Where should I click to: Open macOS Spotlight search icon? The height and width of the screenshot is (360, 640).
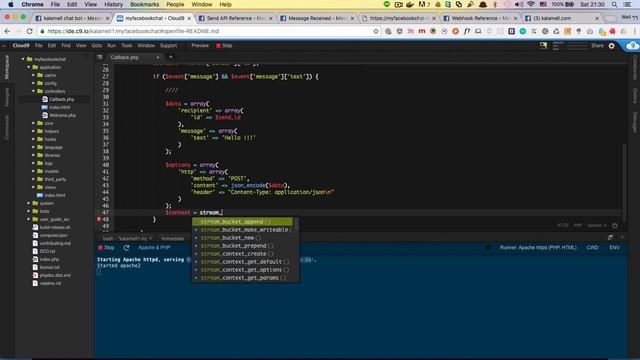pos(614,4)
